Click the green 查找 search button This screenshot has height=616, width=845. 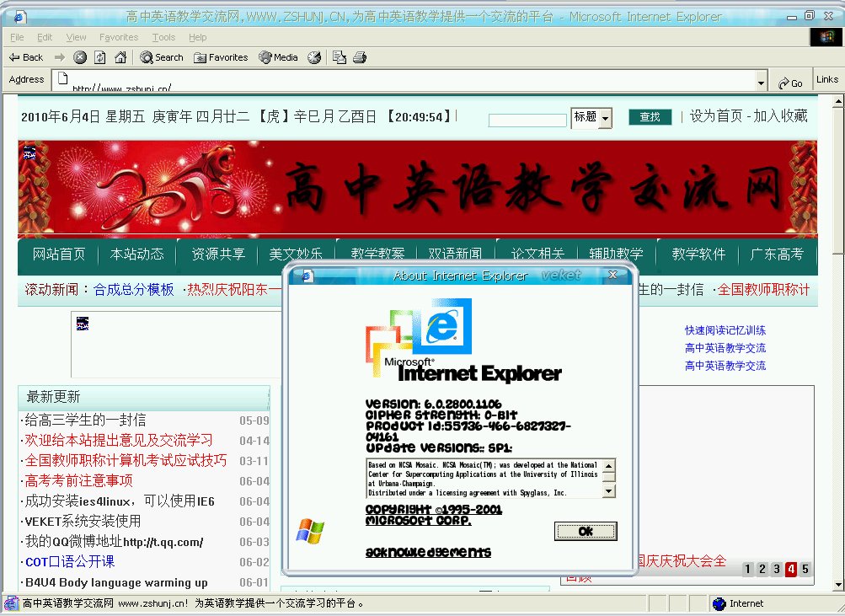coord(650,116)
